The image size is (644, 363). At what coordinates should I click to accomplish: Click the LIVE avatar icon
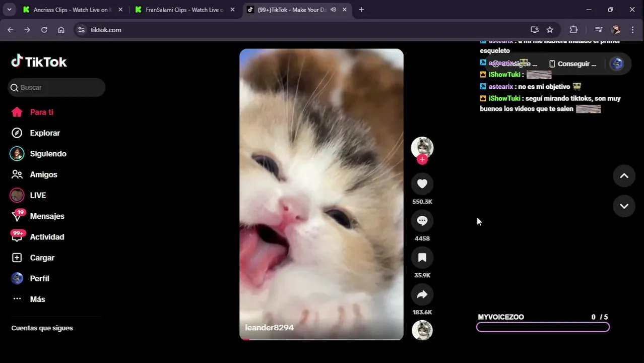click(17, 195)
